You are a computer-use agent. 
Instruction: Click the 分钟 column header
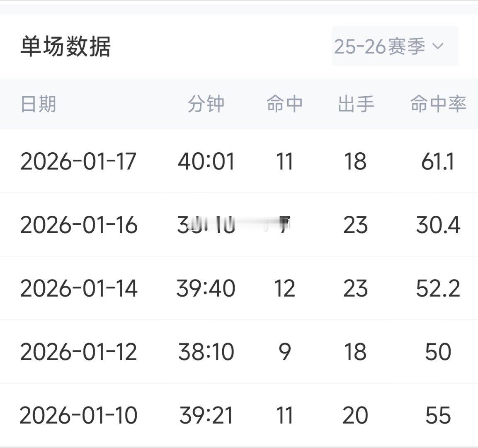click(206, 104)
